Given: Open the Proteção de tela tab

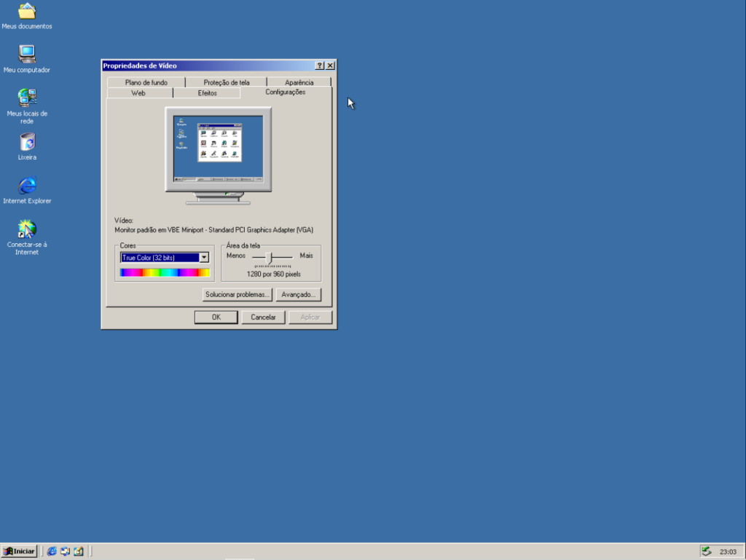Looking at the screenshot, I should (226, 82).
